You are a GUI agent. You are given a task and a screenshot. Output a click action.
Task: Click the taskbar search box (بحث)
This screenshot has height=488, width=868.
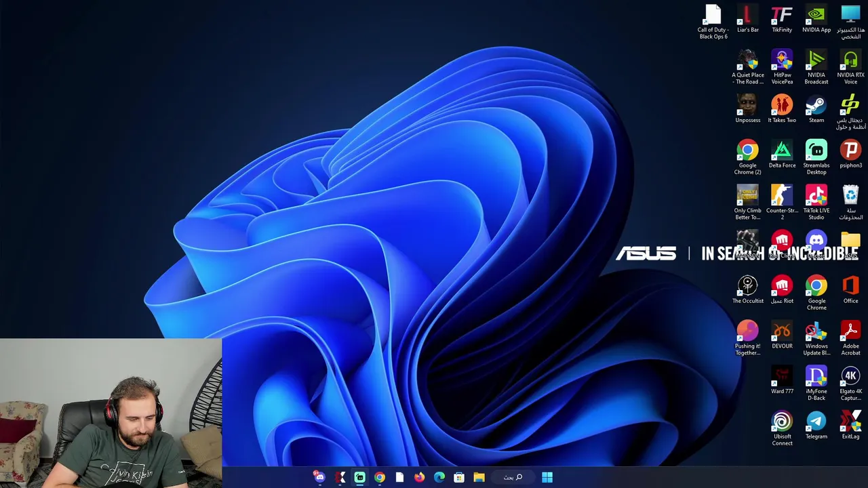point(513,477)
